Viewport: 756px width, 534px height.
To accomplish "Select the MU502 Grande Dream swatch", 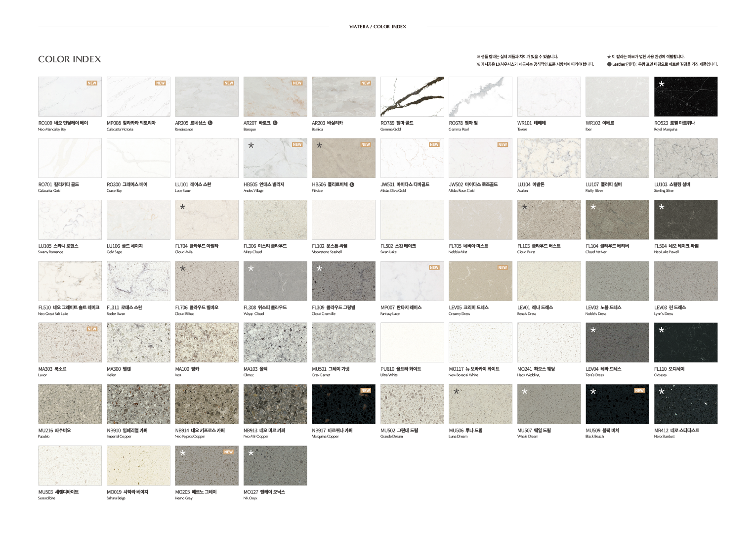I will click(x=412, y=404).
